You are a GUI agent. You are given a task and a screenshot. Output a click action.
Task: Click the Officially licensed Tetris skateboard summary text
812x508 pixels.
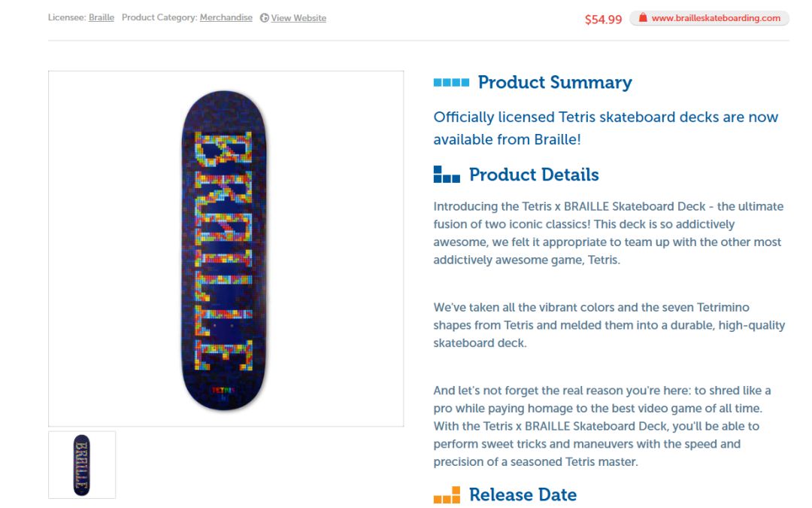tap(605, 128)
